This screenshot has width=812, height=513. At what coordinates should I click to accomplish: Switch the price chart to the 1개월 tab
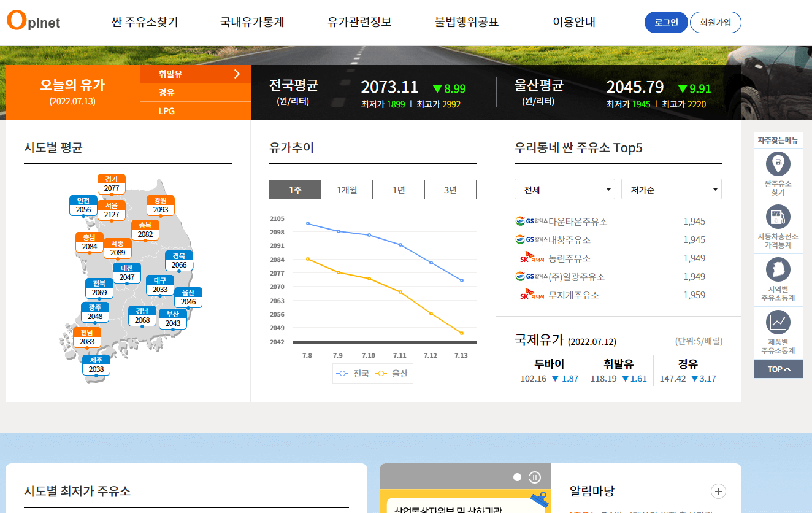pos(347,189)
